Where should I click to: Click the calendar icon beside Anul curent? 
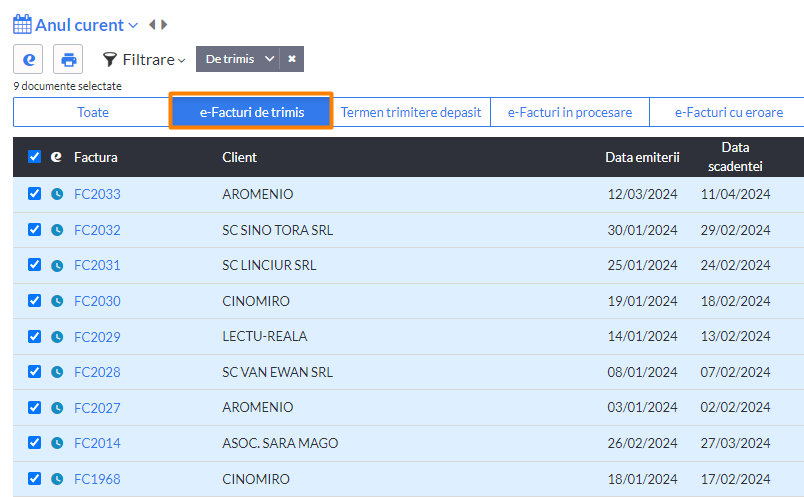[x=22, y=24]
